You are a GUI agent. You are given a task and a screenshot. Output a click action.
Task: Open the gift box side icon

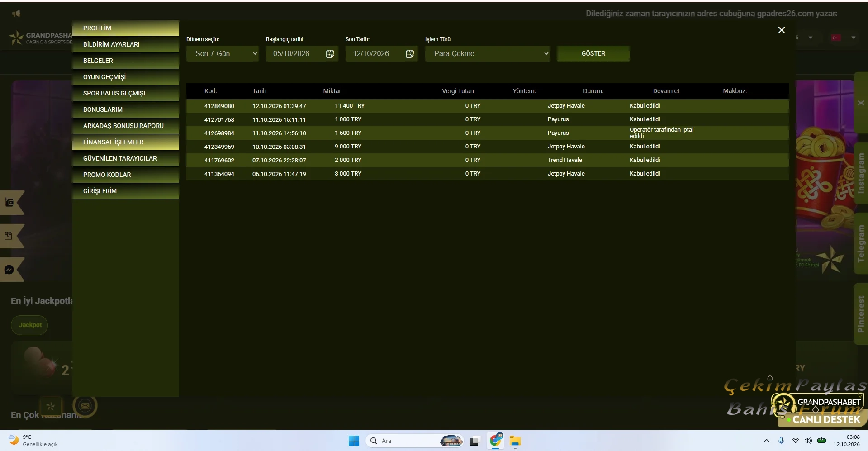(x=8, y=236)
